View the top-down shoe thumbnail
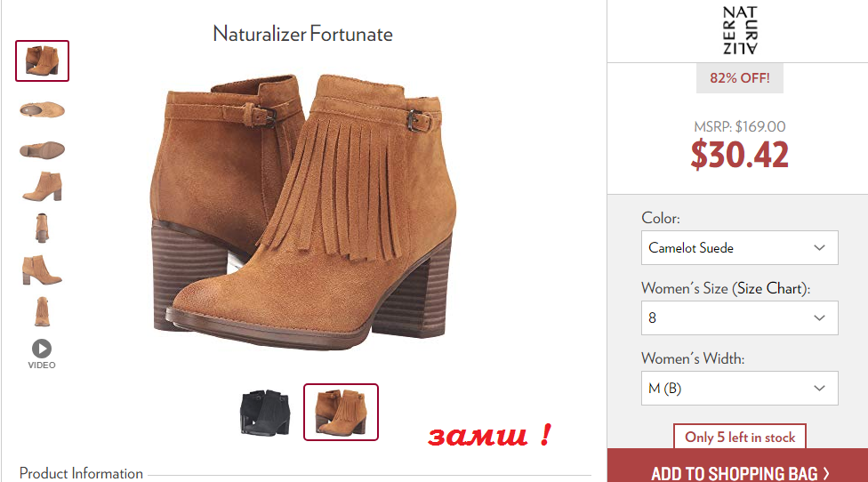Viewport: 868px width, 482px height. coord(42,109)
